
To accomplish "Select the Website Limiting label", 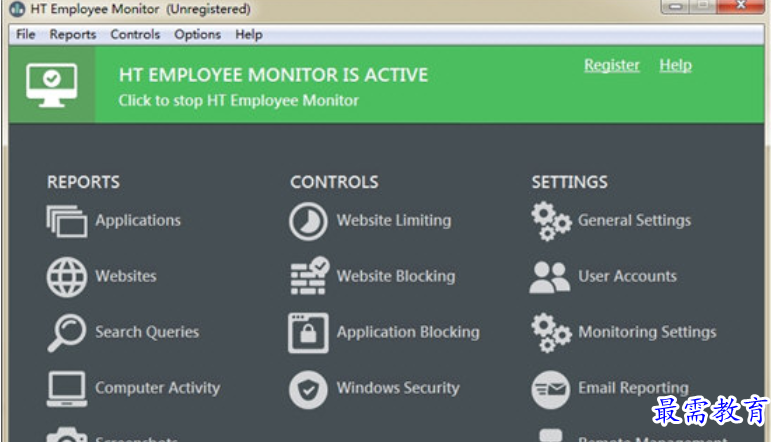I will (x=394, y=221).
